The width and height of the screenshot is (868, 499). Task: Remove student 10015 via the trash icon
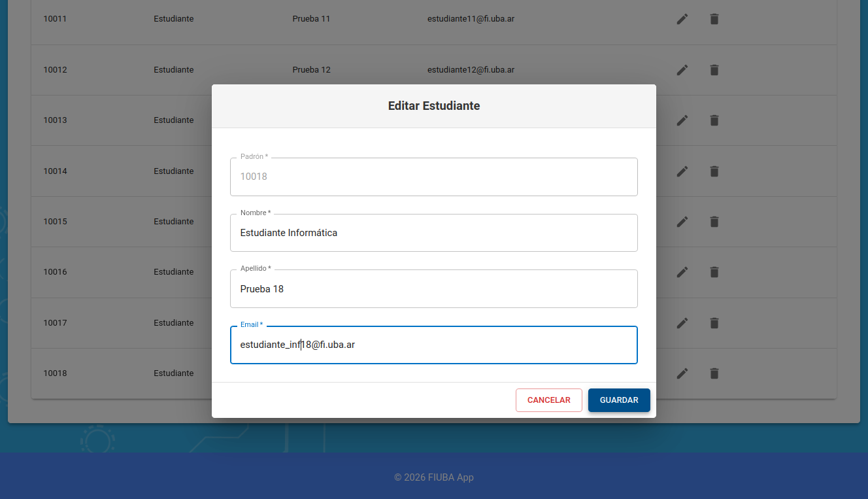point(714,222)
